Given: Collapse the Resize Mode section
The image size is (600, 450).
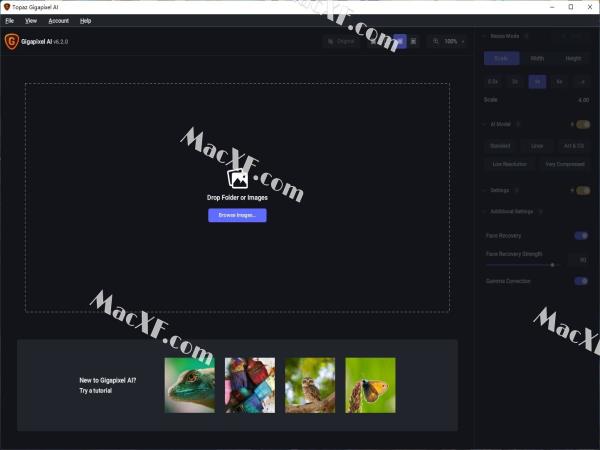Looking at the screenshot, I should [x=484, y=36].
